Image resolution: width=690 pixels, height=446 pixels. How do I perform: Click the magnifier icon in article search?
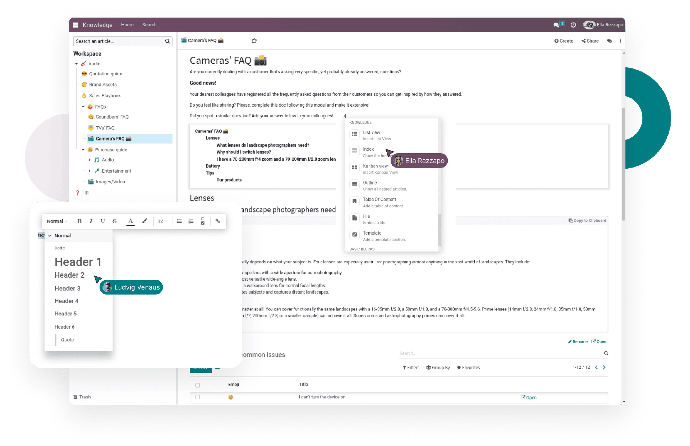[168, 41]
